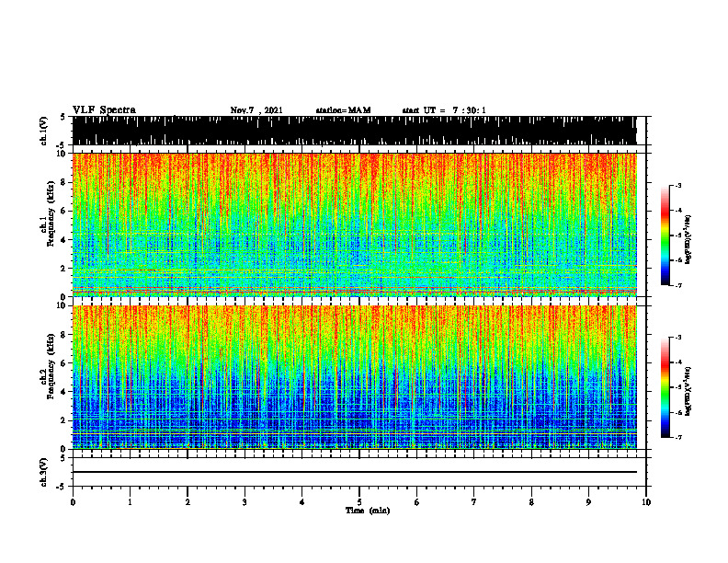Viewport: 728px width, 563px height.
Task: Click the ch.2 spectrogram colorbar
Action: (x=665, y=387)
